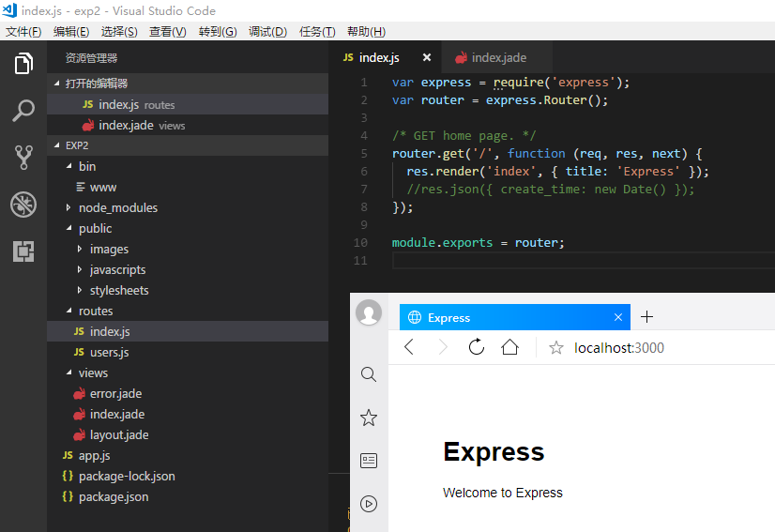Add page to favorites with star icon
775x532 pixels.
[x=556, y=348]
